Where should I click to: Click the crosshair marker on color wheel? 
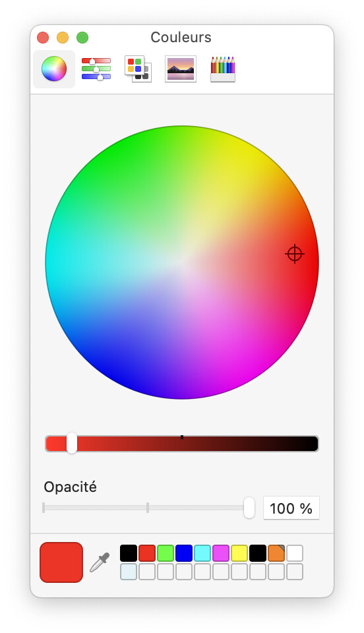click(295, 254)
